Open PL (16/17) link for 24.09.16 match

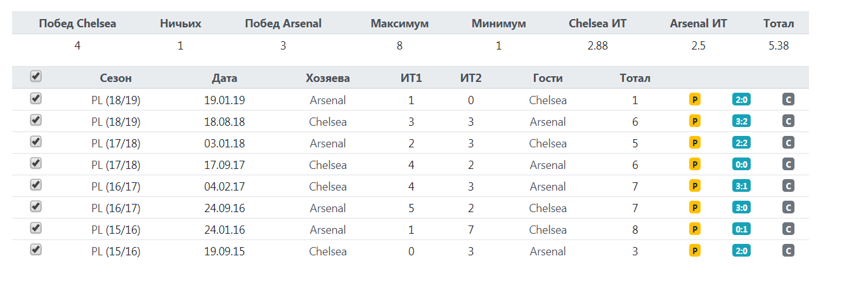[116, 208]
